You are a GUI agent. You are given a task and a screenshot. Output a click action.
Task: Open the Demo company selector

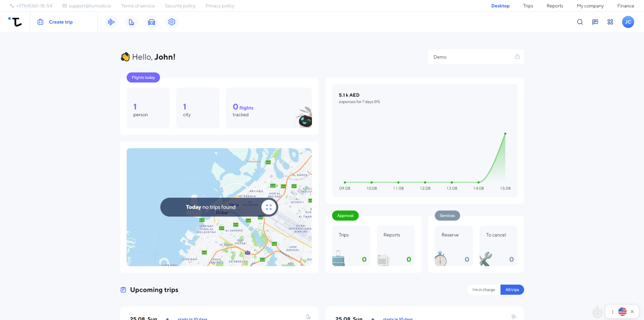[x=476, y=57]
